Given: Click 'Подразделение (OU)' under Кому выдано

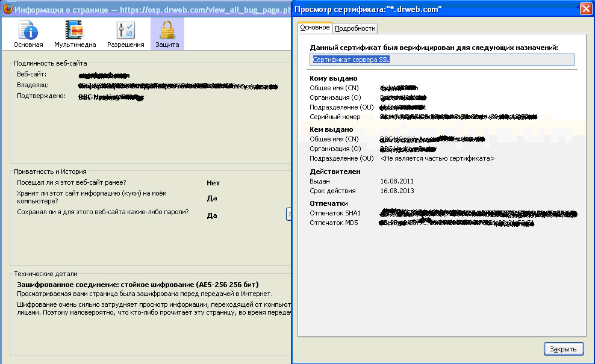Looking at the screenshot, I should 341,107.
